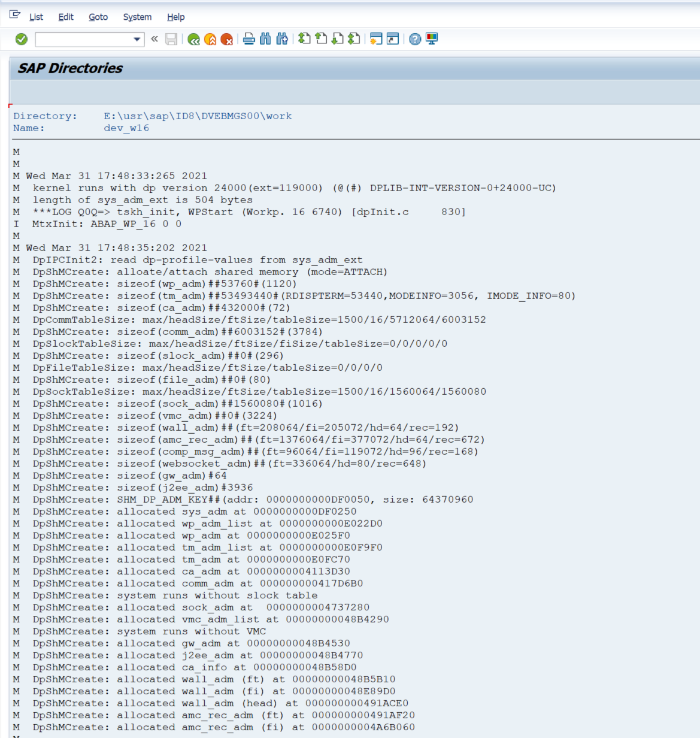
Task: Open Help via the question mark icon
Action: (415, 40)
